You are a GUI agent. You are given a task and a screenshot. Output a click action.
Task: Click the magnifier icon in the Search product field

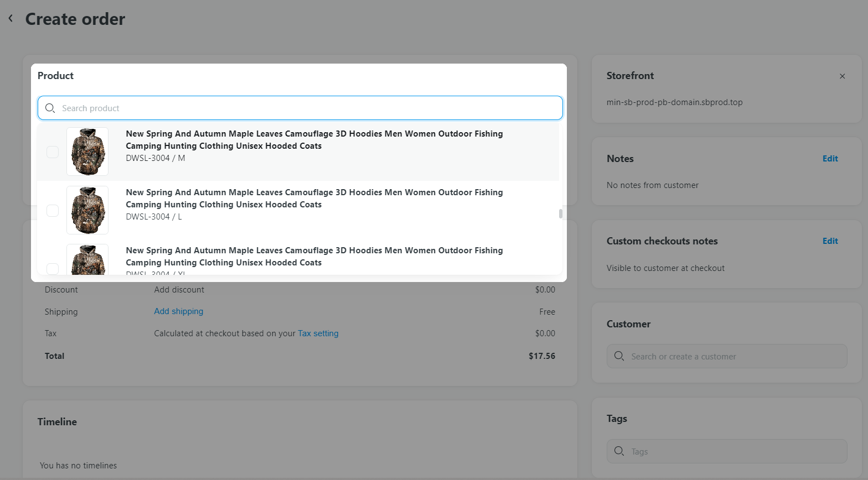(50, 108)
